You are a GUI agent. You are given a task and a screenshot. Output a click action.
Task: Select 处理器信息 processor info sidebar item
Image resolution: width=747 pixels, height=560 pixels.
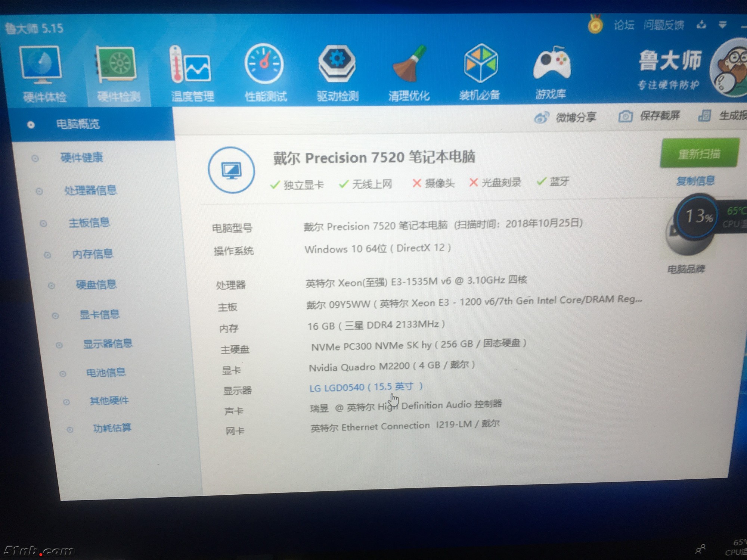90,190
